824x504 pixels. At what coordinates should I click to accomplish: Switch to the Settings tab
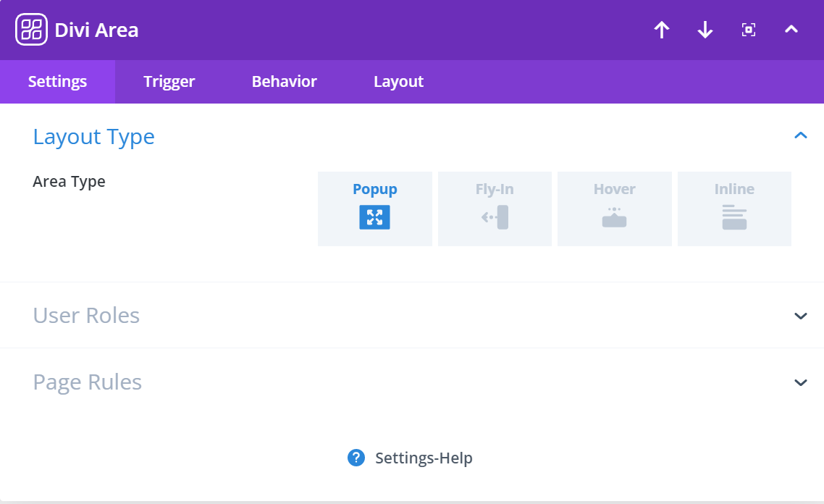tap(57, 81)
